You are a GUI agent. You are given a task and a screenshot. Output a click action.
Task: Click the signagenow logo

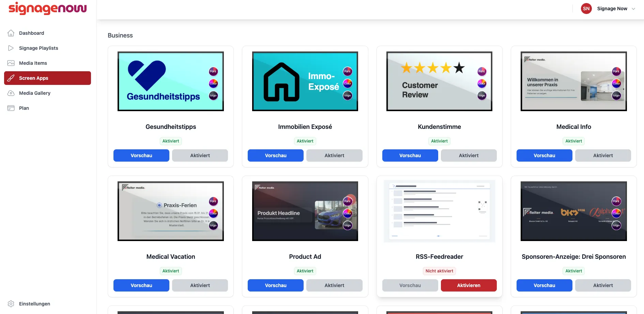48,8
